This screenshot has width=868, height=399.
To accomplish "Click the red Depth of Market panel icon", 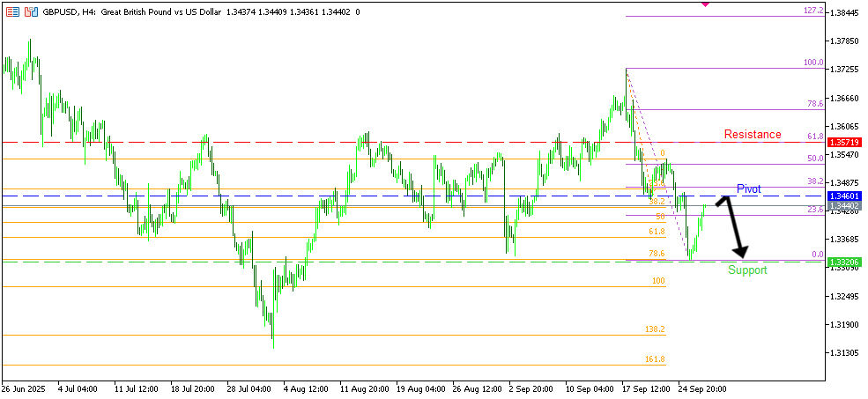I will click(x=12, y=11).
